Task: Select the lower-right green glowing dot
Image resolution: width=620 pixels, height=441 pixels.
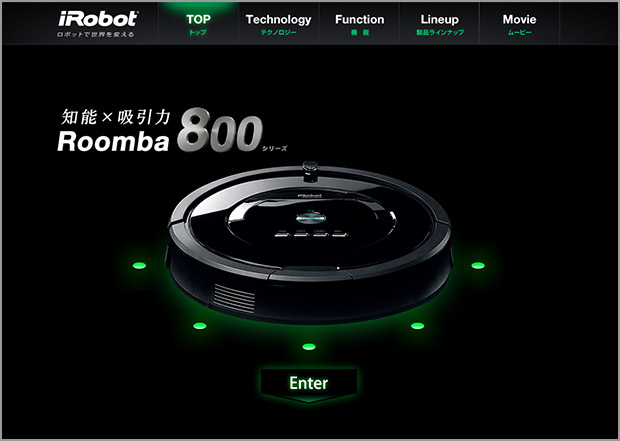Action: click(417, 326)
